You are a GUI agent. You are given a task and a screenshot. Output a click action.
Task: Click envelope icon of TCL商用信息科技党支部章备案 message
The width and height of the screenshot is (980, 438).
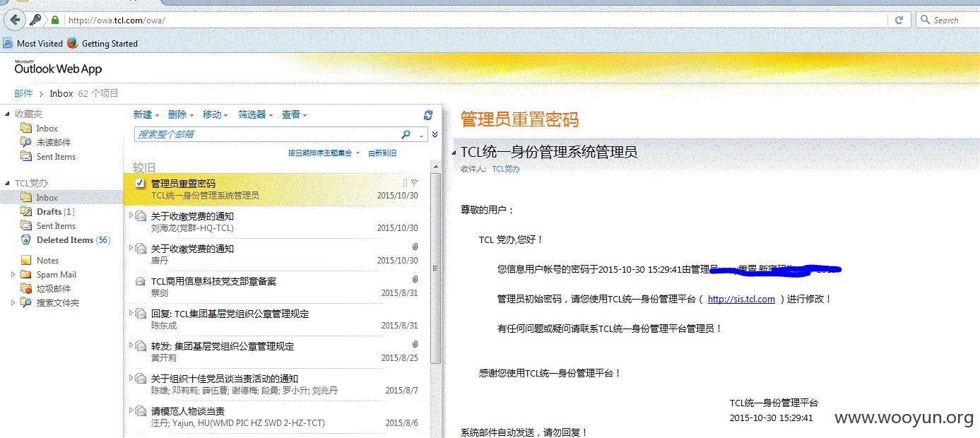141,281
